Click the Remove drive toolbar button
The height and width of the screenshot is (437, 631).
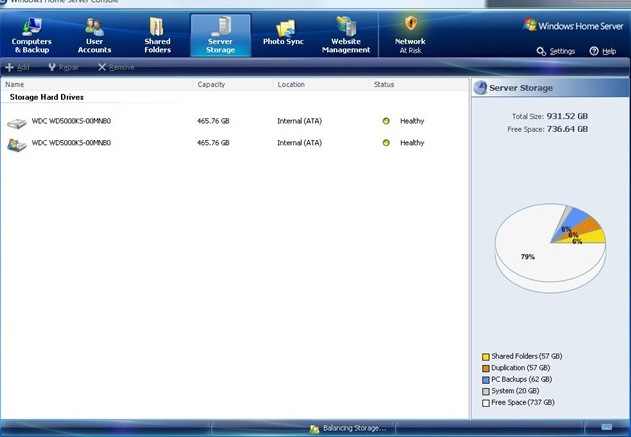click(x=116, y=67)
